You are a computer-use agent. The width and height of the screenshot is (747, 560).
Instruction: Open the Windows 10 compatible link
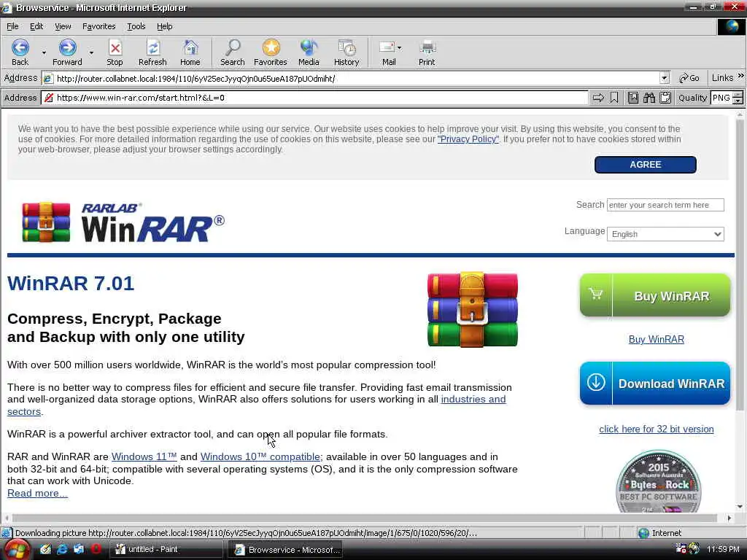click(x=260, y=456)
